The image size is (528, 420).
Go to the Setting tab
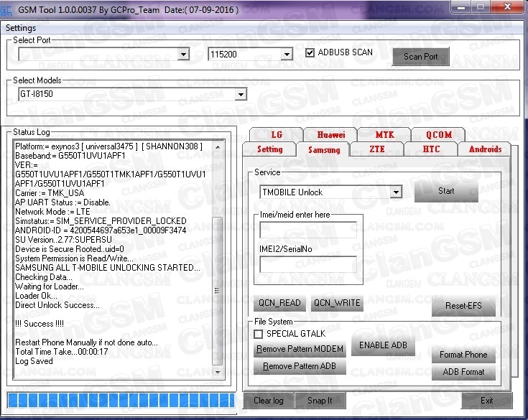(269, 149)
